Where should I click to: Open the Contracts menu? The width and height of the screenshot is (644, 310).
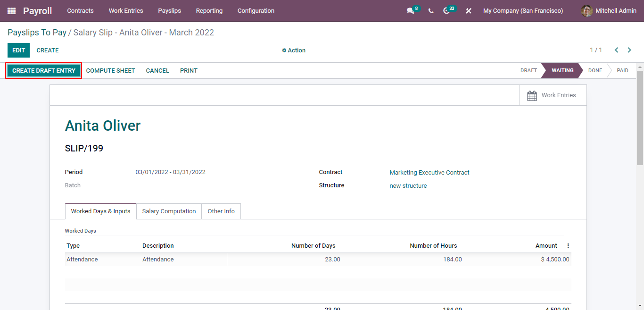click(x=80, y=11)
